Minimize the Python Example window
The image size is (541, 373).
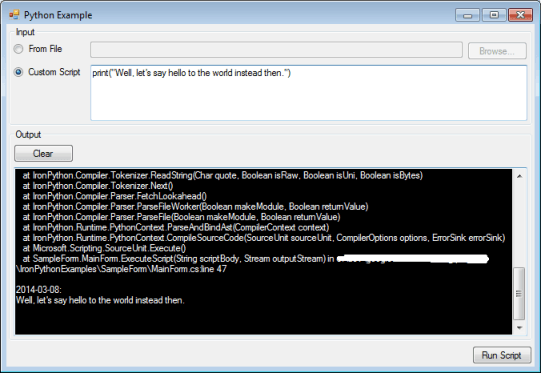pos(467,16)
